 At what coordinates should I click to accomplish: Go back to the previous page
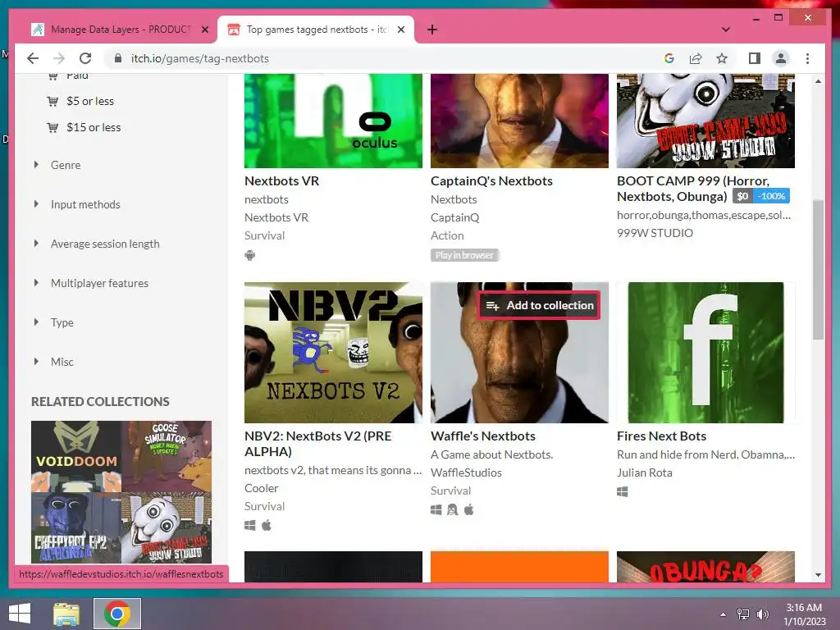click(x=33, y=58)
